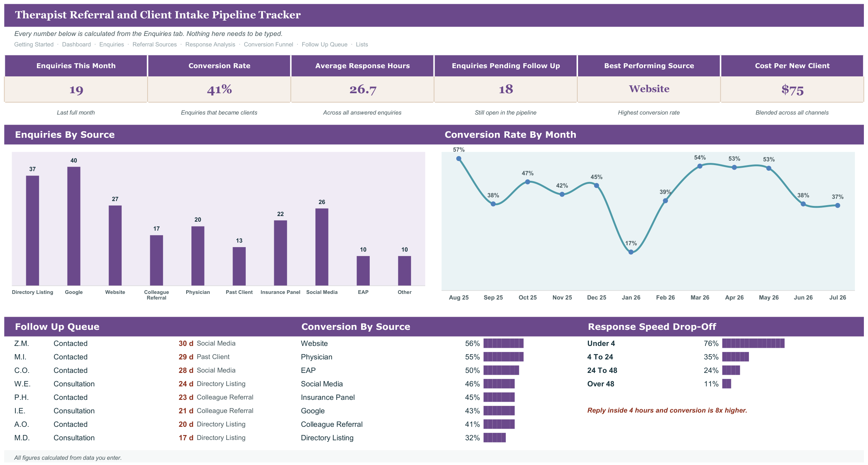Click the Google bar in Enquiries By Source
The image size is (868, 465).
pyautogui.click(x=74, y=226)
